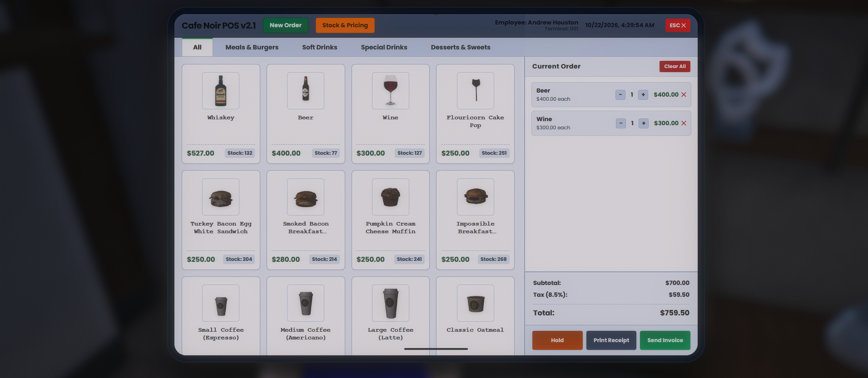868x378 pixels.
Task: Open the Meals & Burgers tab
Action: [252, 47]
